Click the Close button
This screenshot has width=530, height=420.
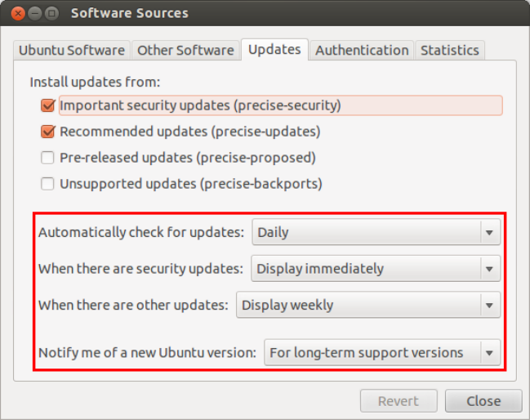(483, 401)
